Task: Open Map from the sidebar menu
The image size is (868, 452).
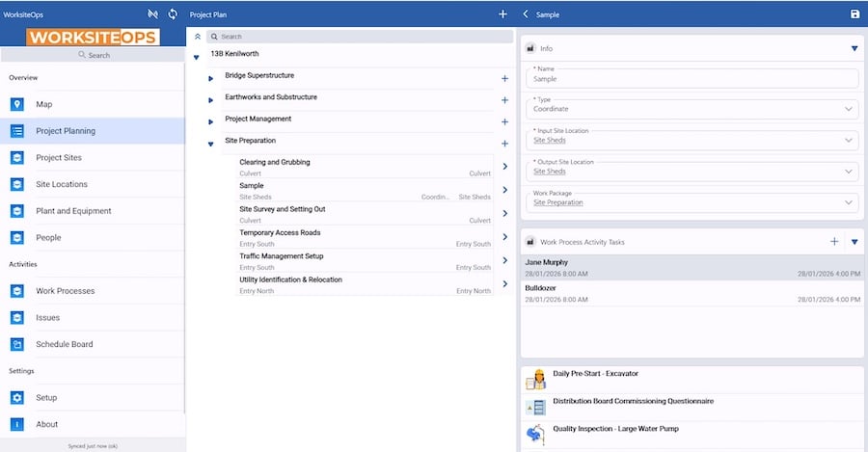Action: click(93, 104)
